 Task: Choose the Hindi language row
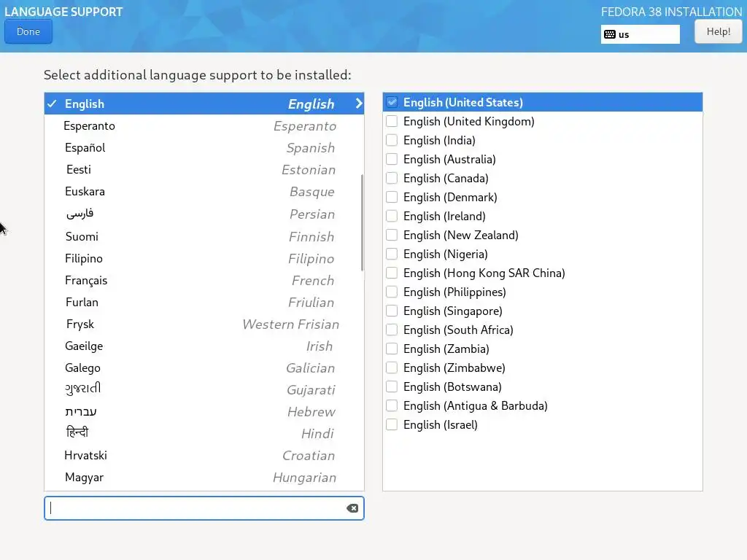click(x=204, y=433)
